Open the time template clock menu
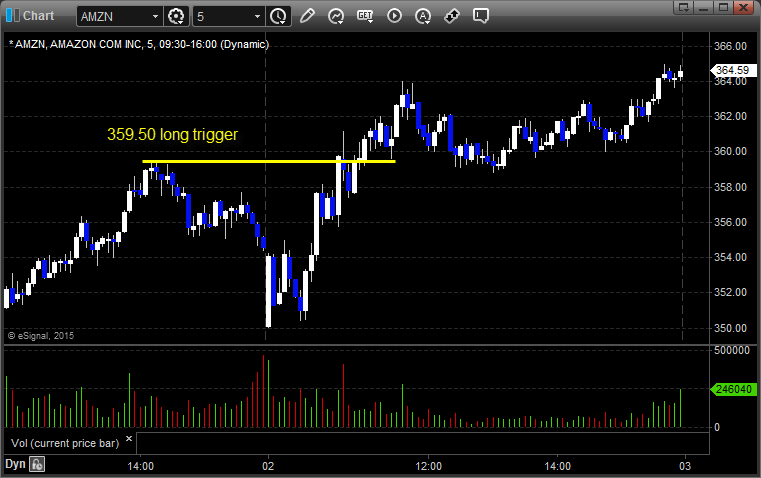 point(278,16)
